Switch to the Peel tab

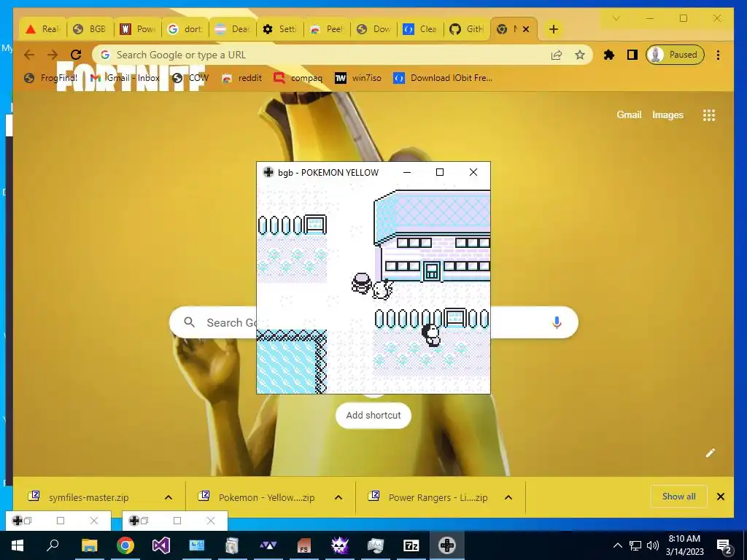(327, 29)
